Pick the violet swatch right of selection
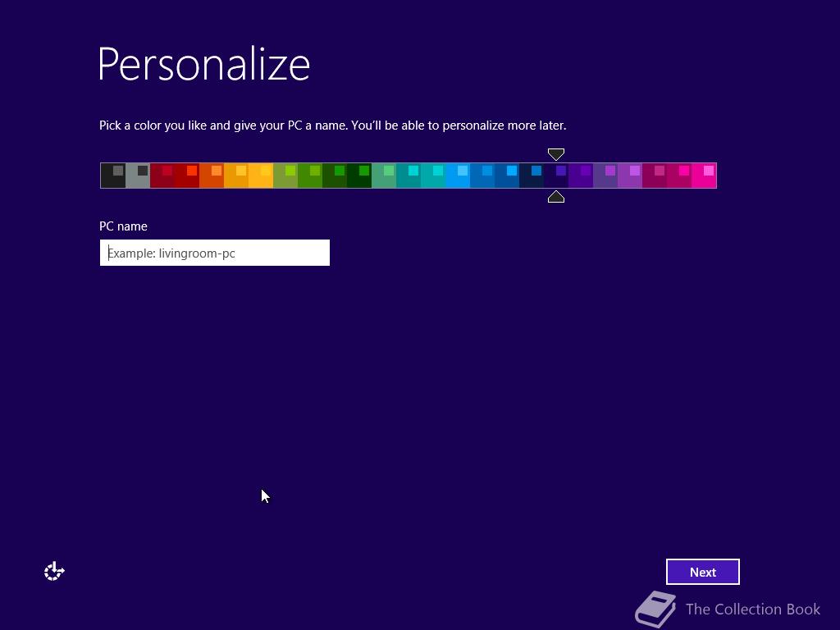 pyautogui.click(x=582, y=176)
